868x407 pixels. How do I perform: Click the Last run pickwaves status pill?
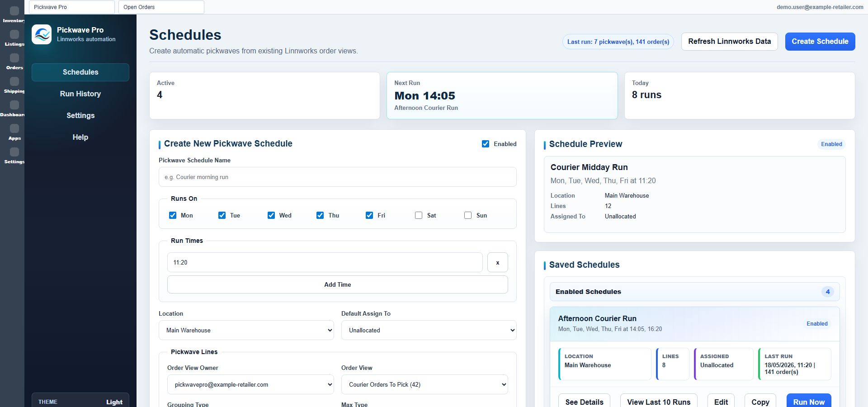tap(618, 42)
